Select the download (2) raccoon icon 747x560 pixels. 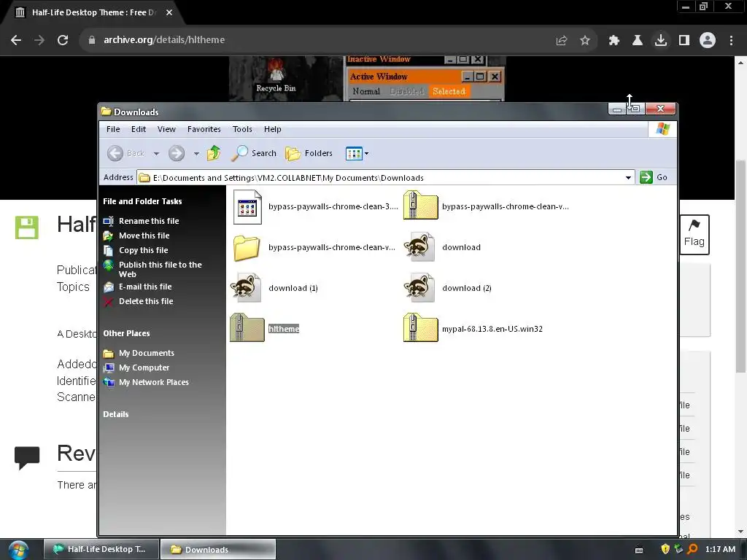tap(419, 287)
